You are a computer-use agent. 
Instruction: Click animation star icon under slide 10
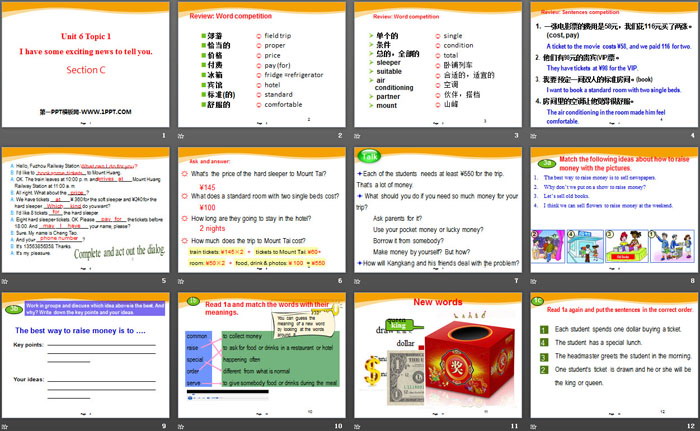[181, 427]
